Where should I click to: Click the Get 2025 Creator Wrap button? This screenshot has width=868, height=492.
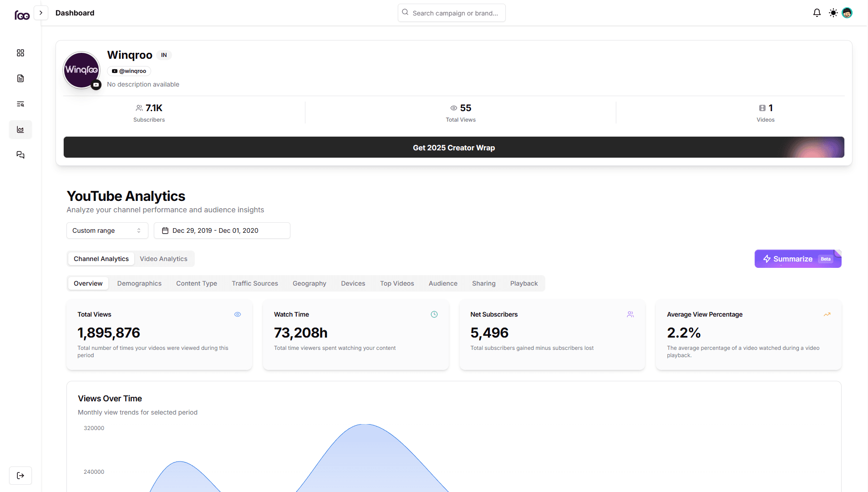point(453,147)
